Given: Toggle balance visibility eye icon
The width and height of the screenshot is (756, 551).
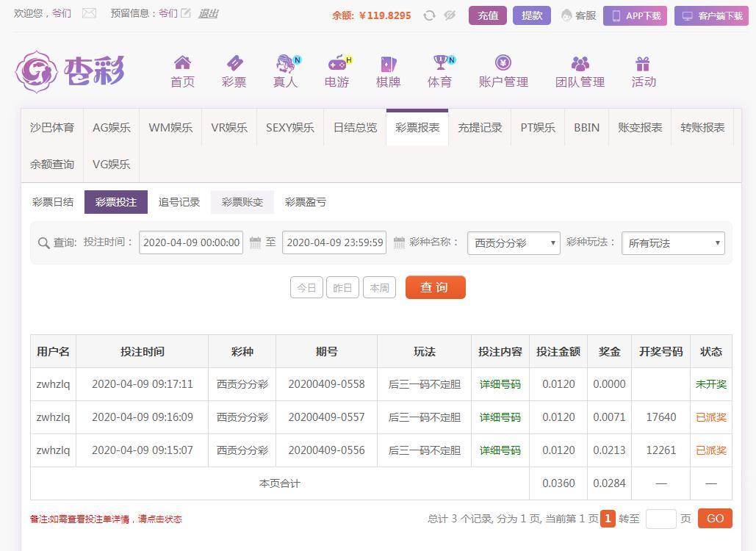Looking at the screenshot, I should click(x=450, y=15).
